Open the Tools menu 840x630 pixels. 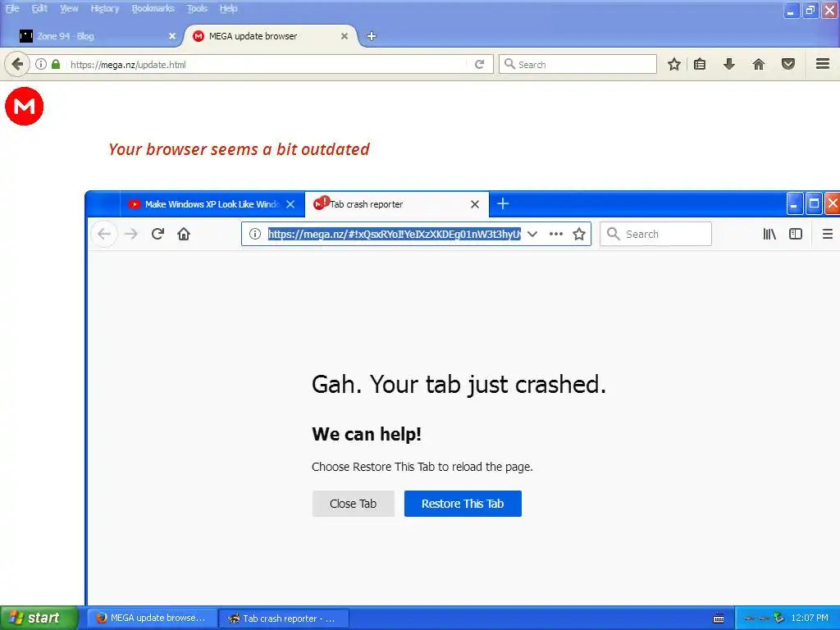pos(197,8)
